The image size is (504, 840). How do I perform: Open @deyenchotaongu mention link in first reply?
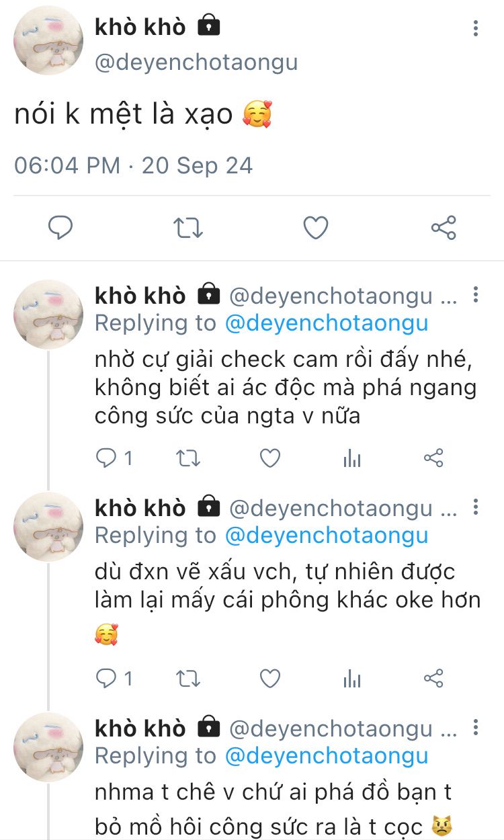pos(327,323)
